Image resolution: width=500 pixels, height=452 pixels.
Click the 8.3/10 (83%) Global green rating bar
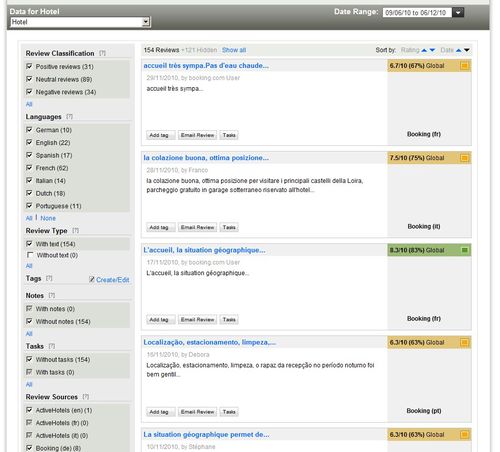pyautogui.click(x=429, y=250)
